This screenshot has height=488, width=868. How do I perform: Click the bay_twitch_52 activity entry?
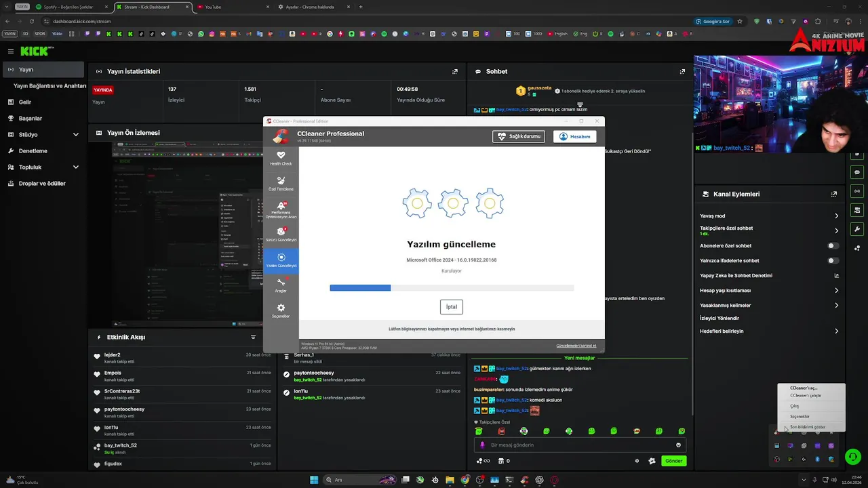(183, 448)
